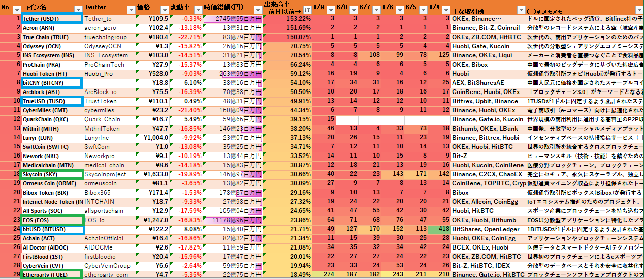The image size is (644, 279).
Task: Expand the No column filter arrow
Action: point(16,10)
